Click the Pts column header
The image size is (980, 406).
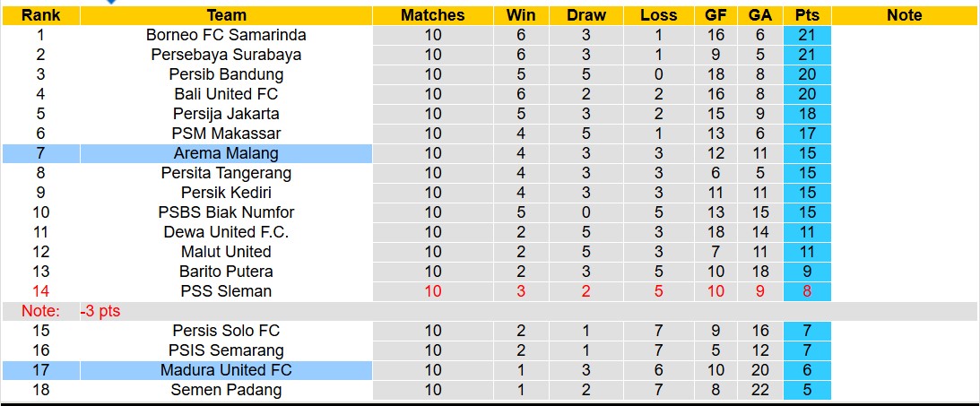coord(807,15)
